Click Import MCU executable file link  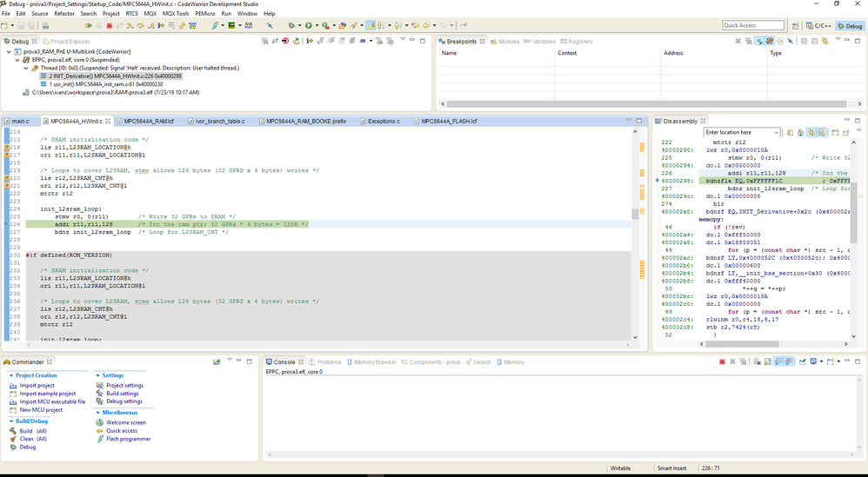[52, 401]
